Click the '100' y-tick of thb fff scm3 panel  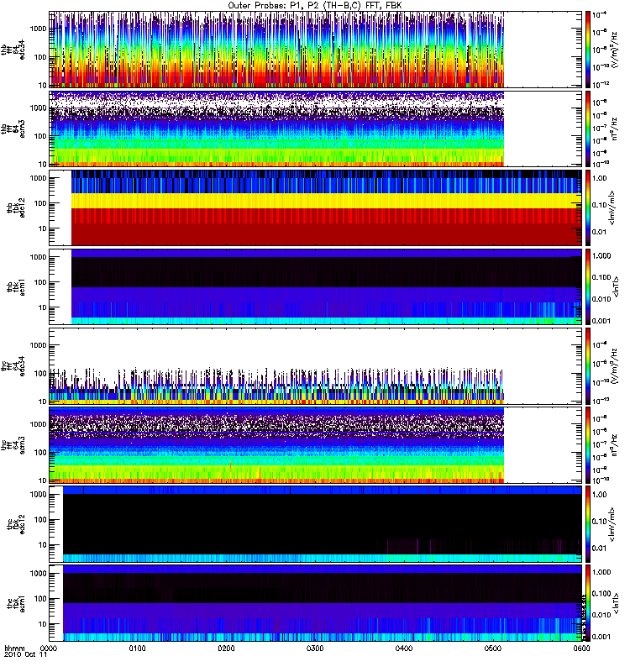click(x=40, y=136)
